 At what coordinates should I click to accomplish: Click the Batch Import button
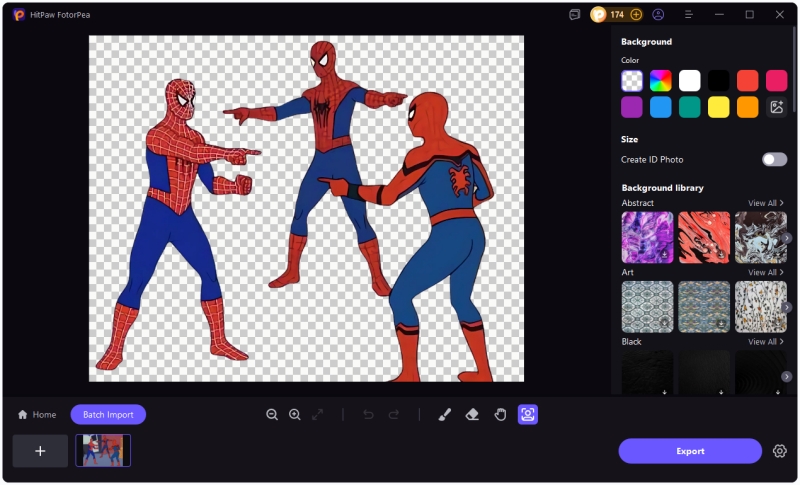pyautogui.click(x=108, y=415)
